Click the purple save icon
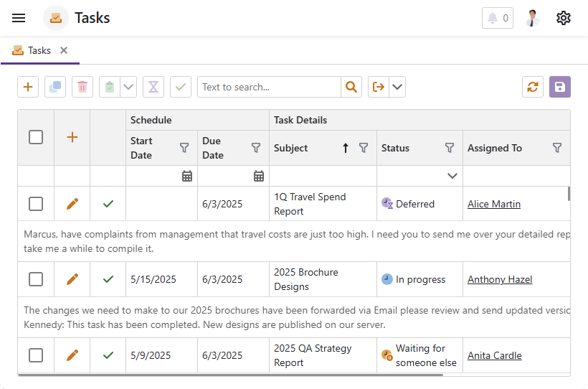 [560, 87]
